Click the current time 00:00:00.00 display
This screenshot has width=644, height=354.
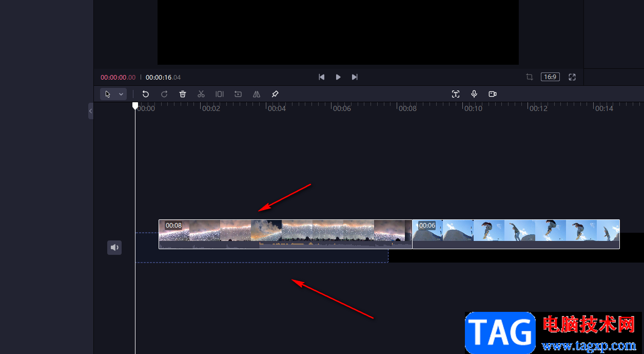click(118, 78)
